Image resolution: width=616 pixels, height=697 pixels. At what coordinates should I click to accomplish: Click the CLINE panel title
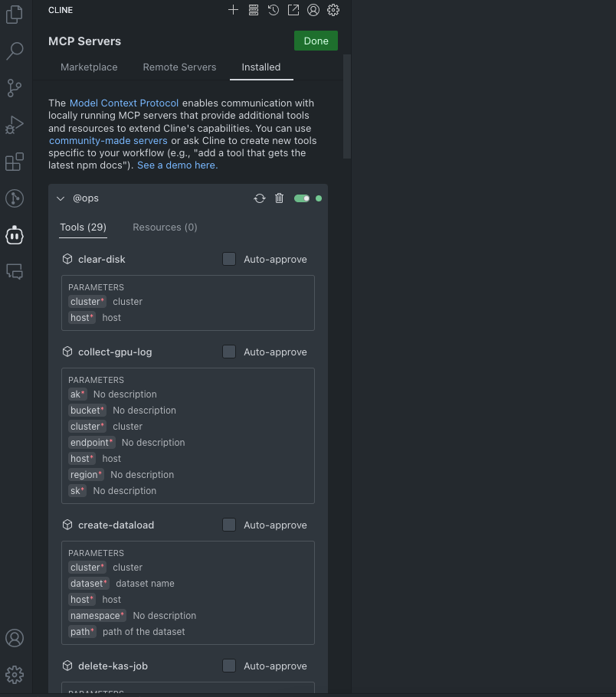pos(61,10)
